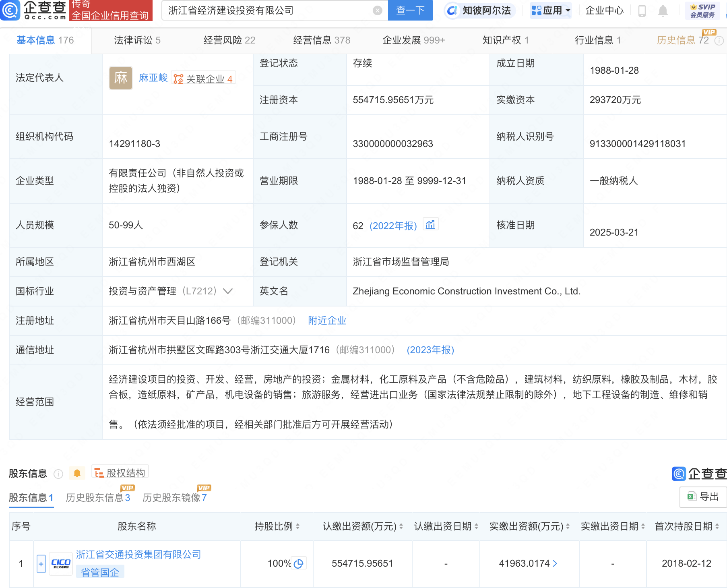Open paid-in amount 41963.0174 details arrow
This screenshot has height=588, width=727.
(555, 563)
